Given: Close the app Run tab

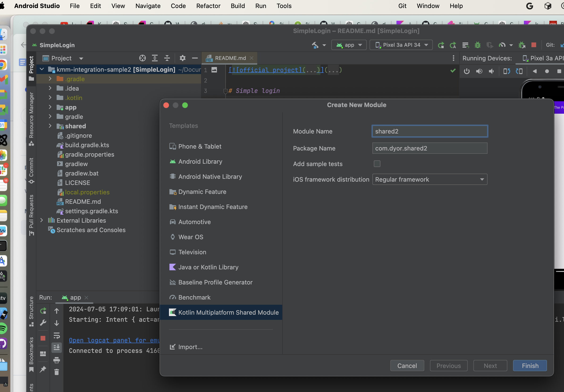Looking at the screenshot, I should pyautogui.click(x=86, y=297).
